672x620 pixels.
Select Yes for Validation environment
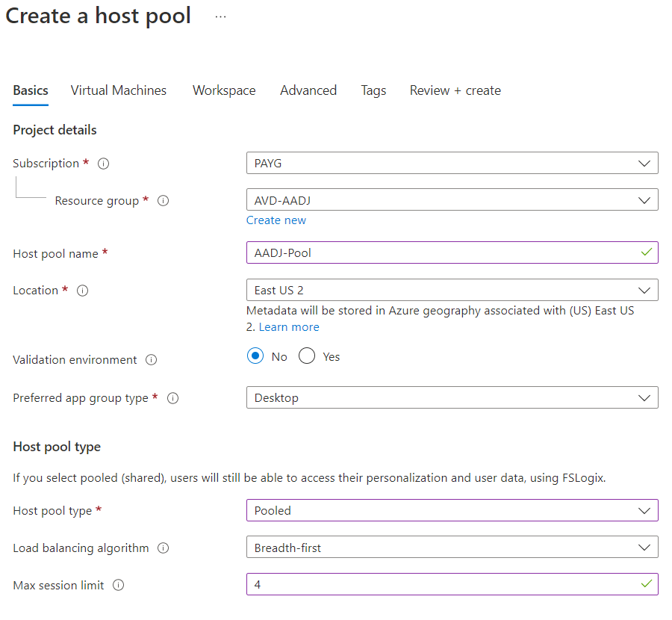click(307, 356)
